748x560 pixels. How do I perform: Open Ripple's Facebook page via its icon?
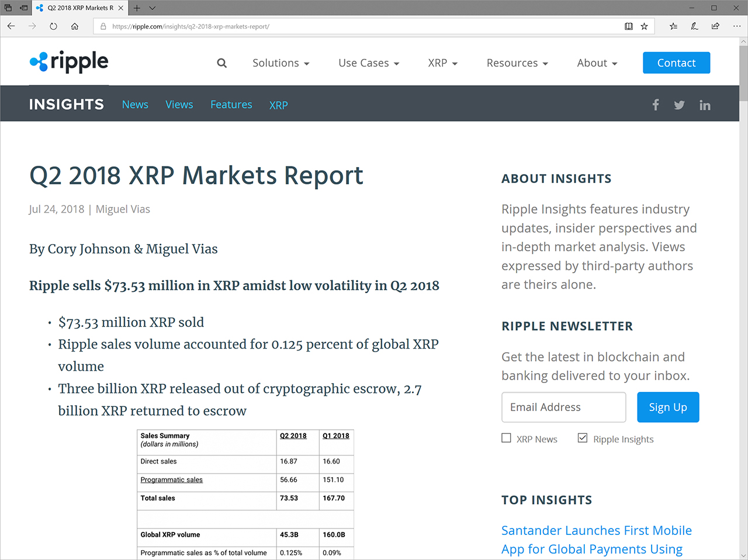pyautogui.click(x=655, y=105)
